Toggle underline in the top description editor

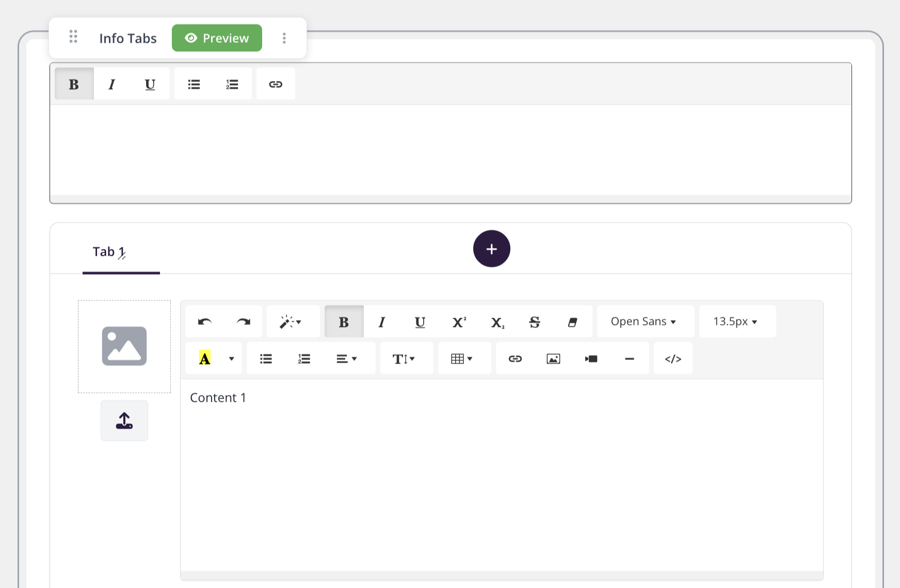pos(150,84)
